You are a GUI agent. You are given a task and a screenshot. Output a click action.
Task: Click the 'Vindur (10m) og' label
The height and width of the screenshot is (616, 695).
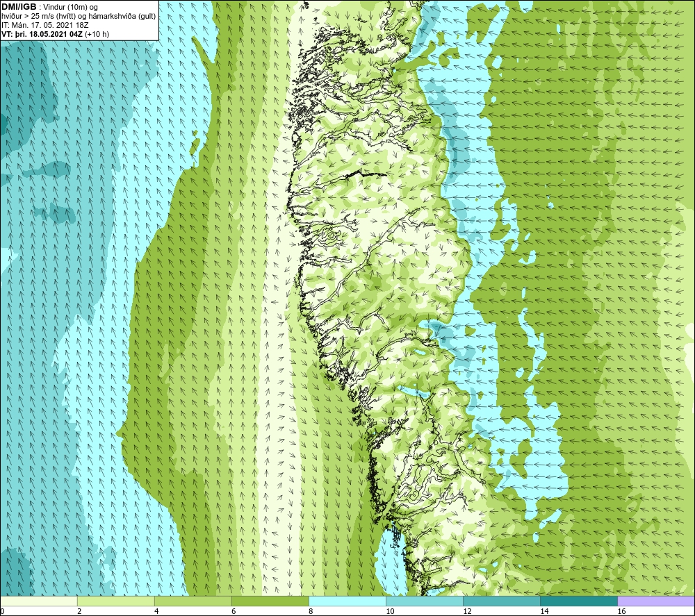(71, 8)
